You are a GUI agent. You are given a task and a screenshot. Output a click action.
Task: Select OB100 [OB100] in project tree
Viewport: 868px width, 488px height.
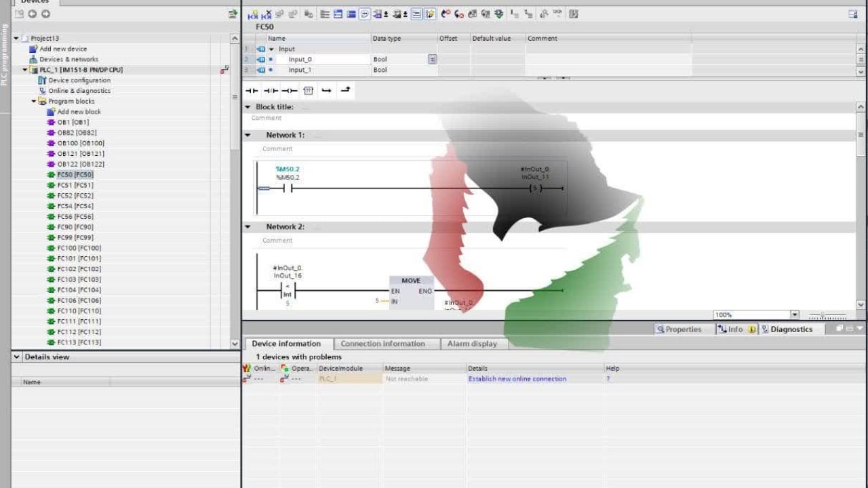(81, 143)
